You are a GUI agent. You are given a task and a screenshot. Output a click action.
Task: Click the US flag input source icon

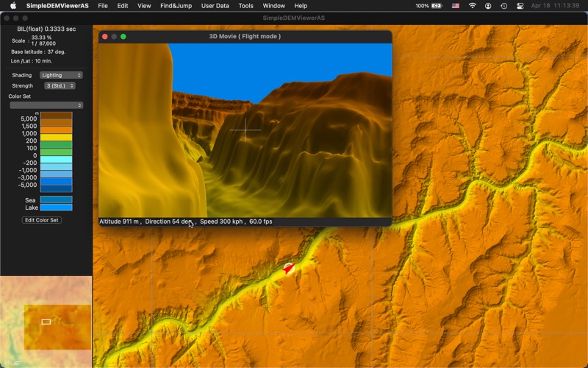(x=455, y=6)
